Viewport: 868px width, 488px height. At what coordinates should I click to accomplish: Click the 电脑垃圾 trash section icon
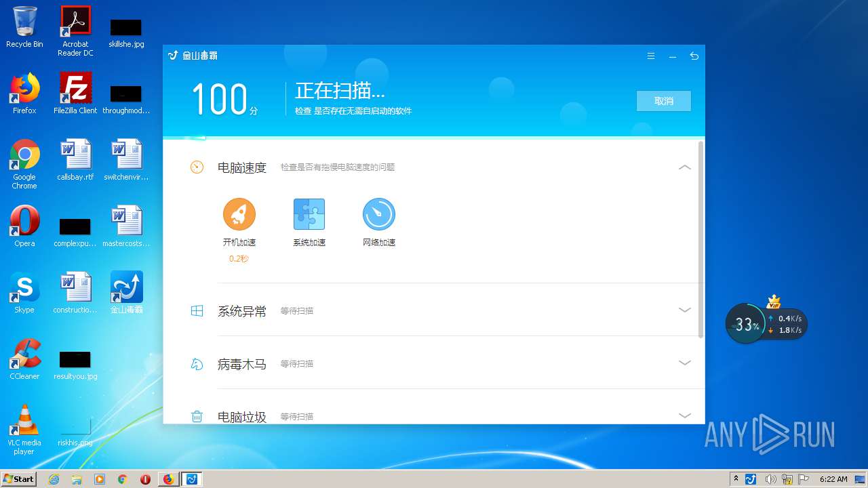(197, 416)
